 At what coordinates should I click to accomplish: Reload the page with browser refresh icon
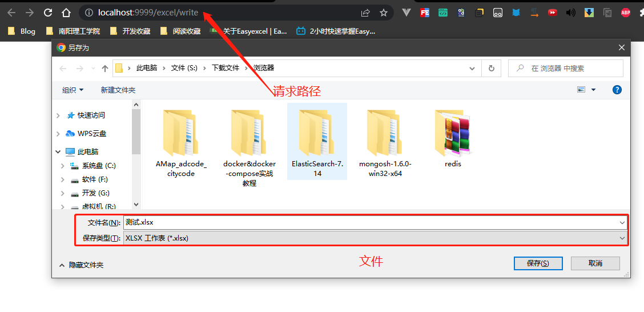pyautogui.click(x=48, y=13)
